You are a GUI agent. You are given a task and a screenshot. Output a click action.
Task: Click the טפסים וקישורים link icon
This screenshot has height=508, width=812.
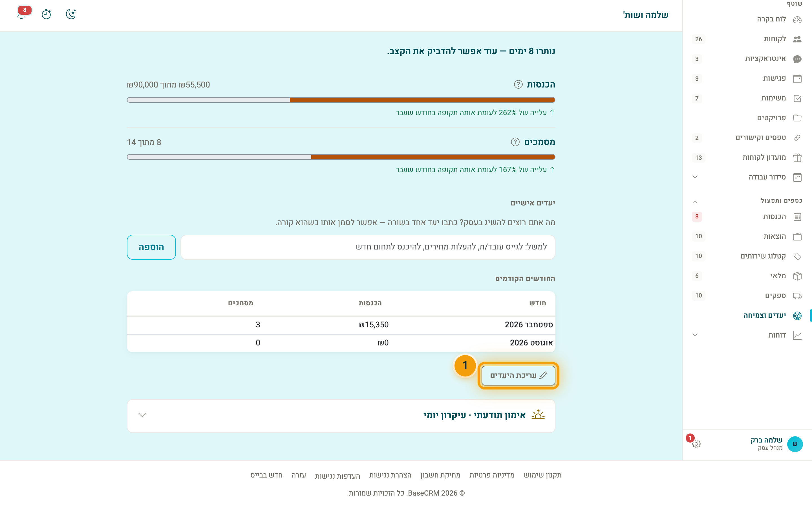tap(797, 138)
